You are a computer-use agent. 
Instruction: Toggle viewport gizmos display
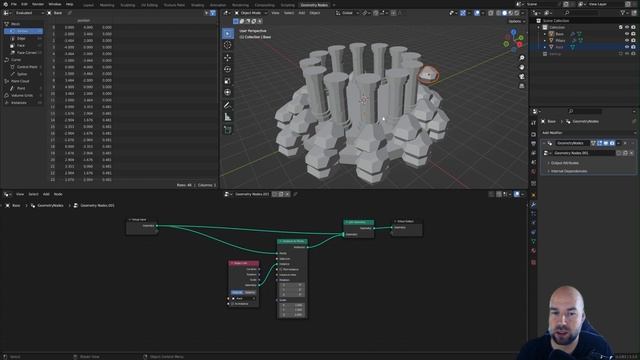(463, 13)
